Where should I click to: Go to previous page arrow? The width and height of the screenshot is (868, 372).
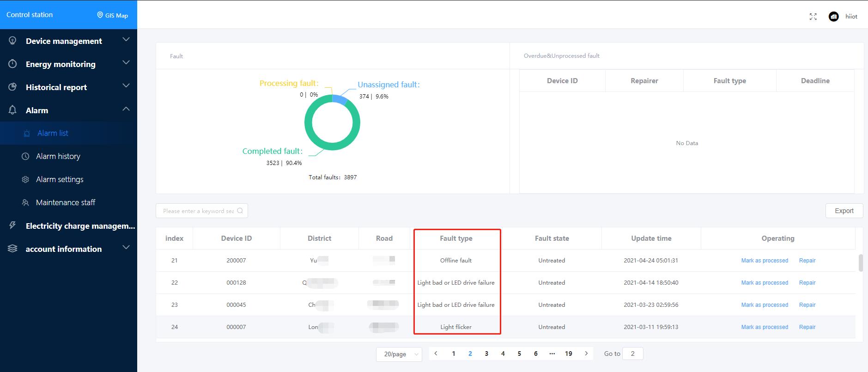pyautogui.click(x=436, y=354)
